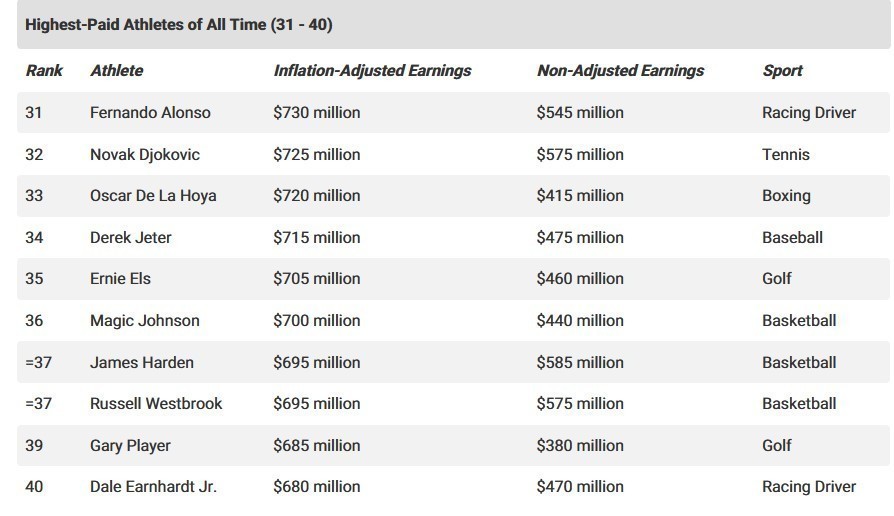
Task: Select Dale Earnhardt Jr. name
Action: pos(153,487)
